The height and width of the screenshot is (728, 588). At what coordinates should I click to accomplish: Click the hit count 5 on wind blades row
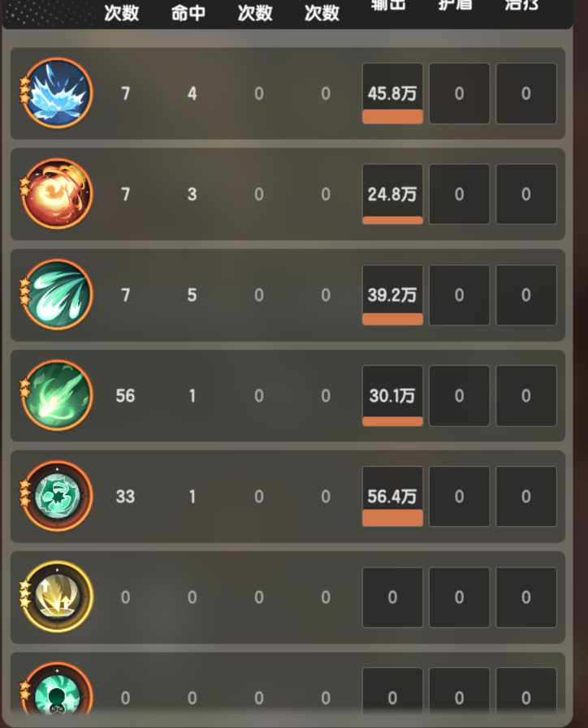tap(192, 295)
